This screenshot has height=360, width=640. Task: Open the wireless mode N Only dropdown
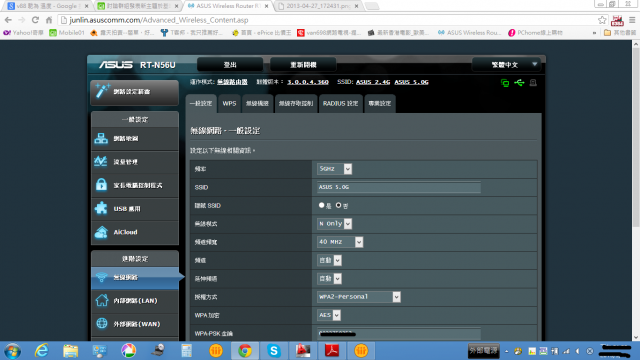(x=334, y=224)
